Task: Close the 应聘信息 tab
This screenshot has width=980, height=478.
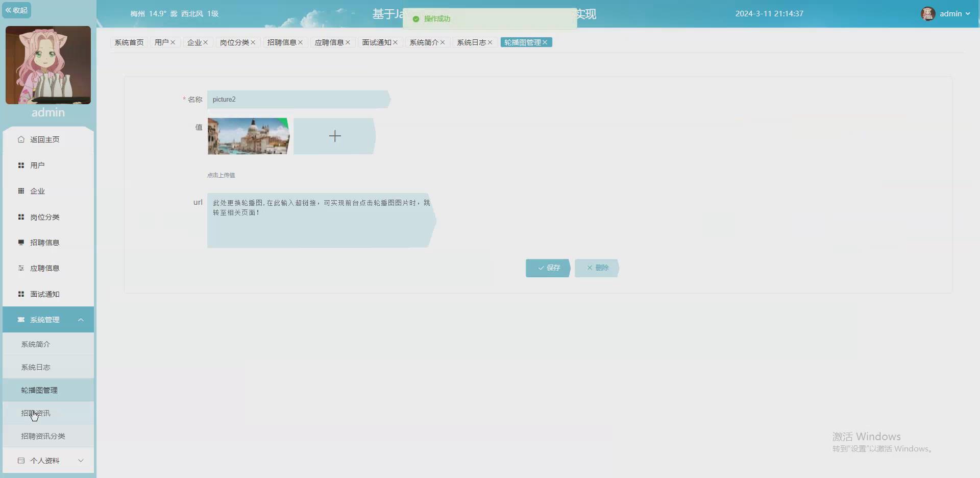Action: click(x=348, y=42)
